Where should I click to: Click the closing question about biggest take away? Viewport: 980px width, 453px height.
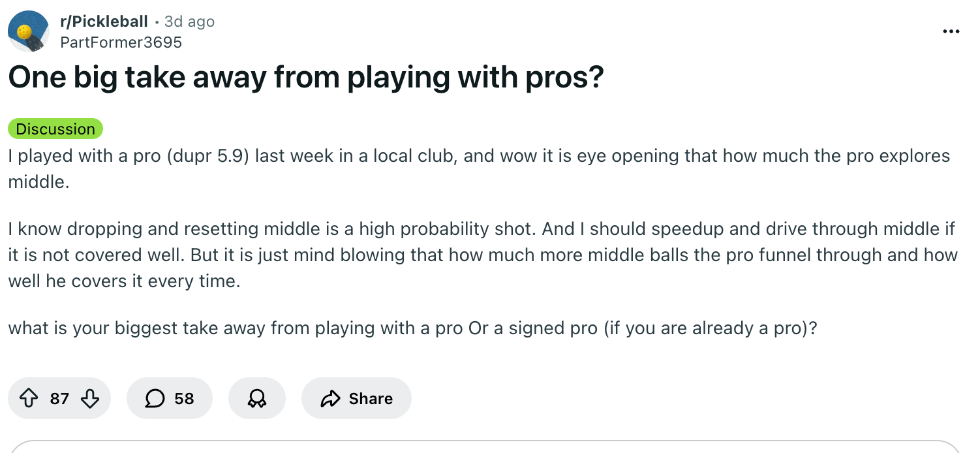click(412, 327)
